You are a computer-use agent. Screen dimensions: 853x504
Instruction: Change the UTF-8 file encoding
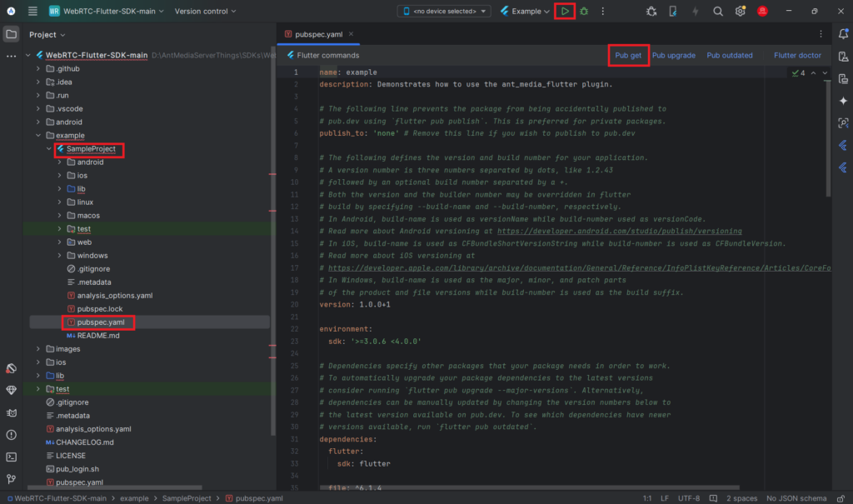[x=689, y=498]
